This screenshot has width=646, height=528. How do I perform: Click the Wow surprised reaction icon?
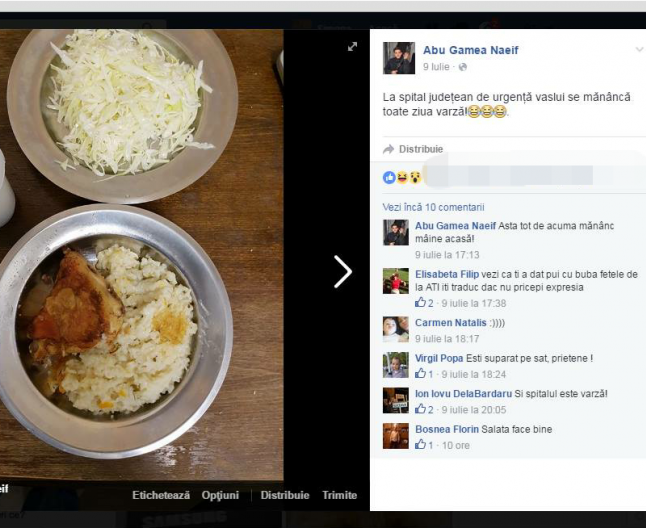pyautogui.click(x=415, y=178)
